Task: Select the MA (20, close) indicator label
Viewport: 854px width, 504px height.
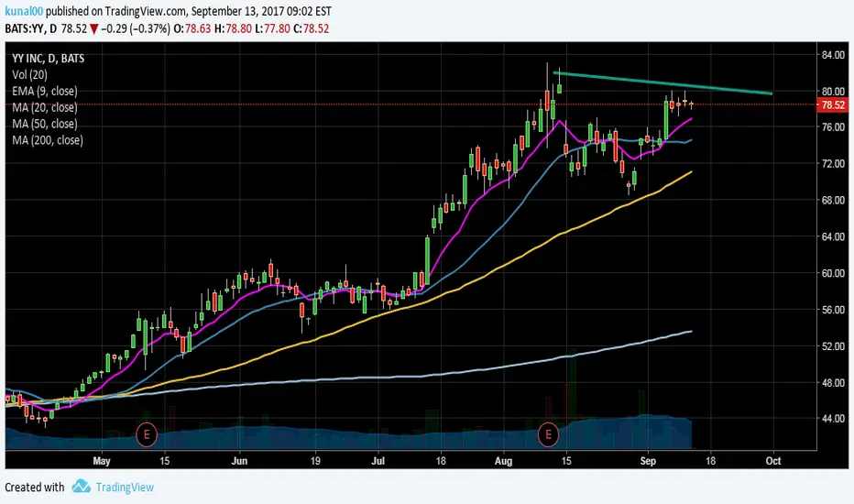Action: coord(45,107)
